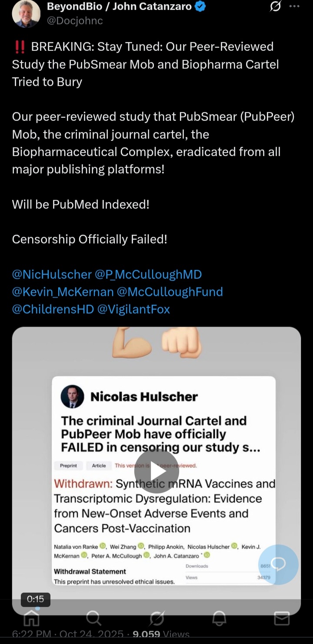Open the @NicHulscher mention
This screenshot has width=313, height=644.
coord(52,274)
